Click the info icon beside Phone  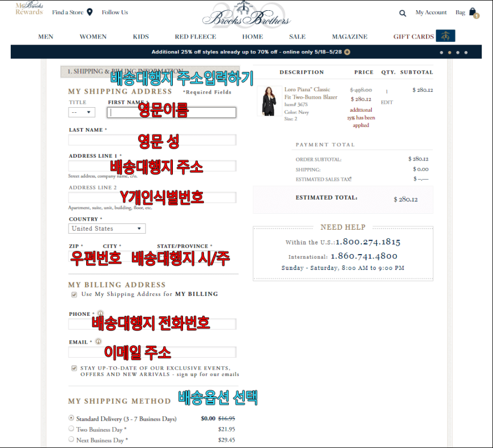click(x=100, y=314)
